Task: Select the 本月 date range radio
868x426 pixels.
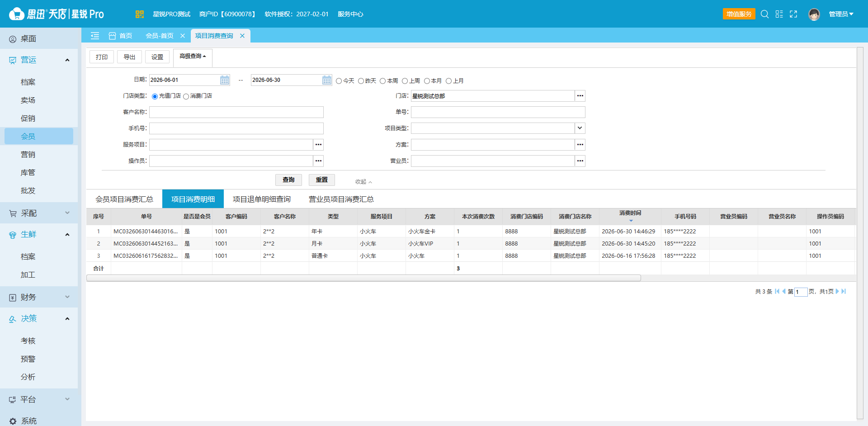Action: click(x=427, y=81)
